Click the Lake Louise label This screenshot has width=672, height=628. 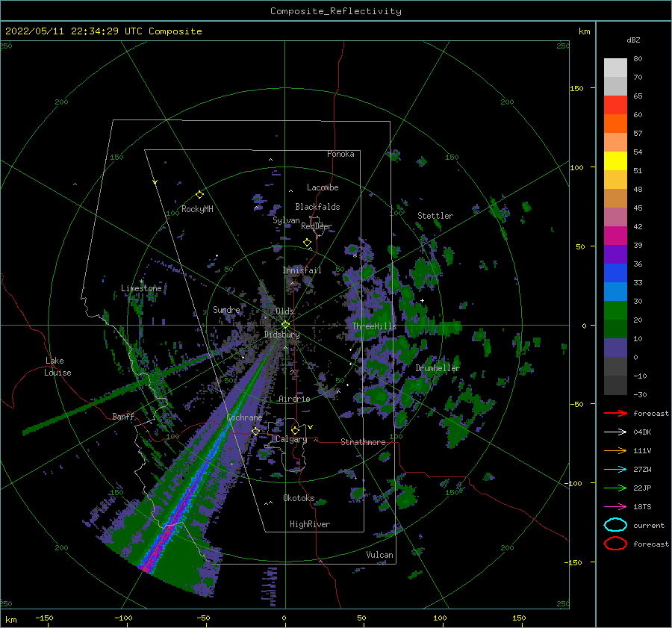(57, 367)
